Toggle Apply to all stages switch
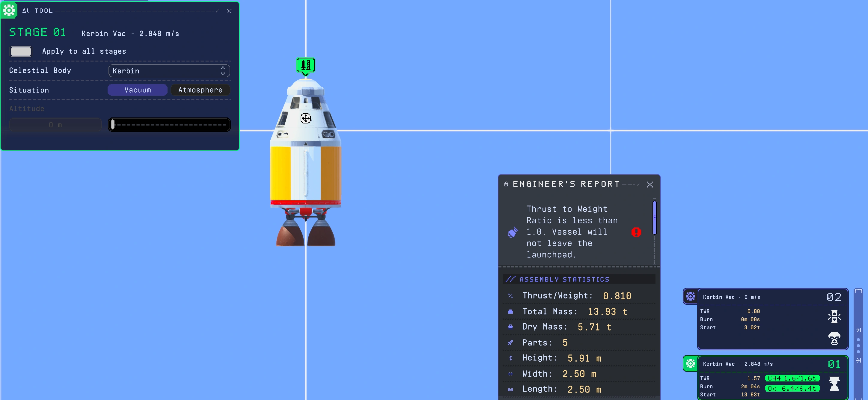 tap(21, 51)
